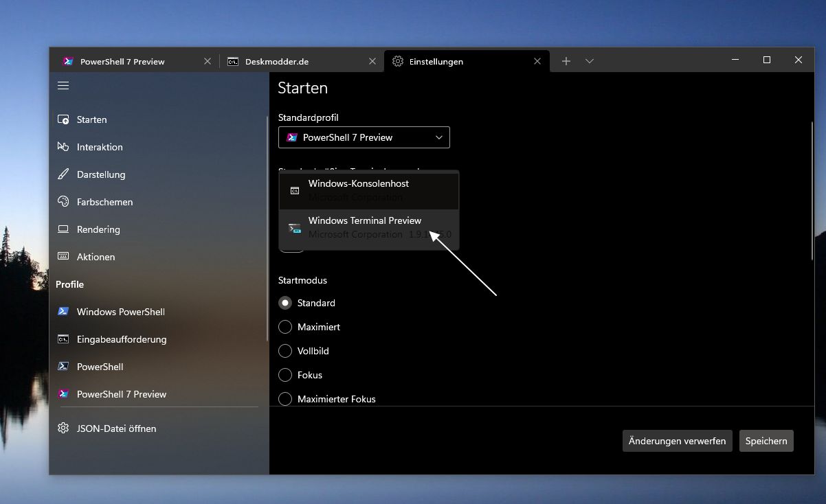Viewport: 826px width, 504px height.
Task: Save settings with Speichern
Action: point(766,441)
